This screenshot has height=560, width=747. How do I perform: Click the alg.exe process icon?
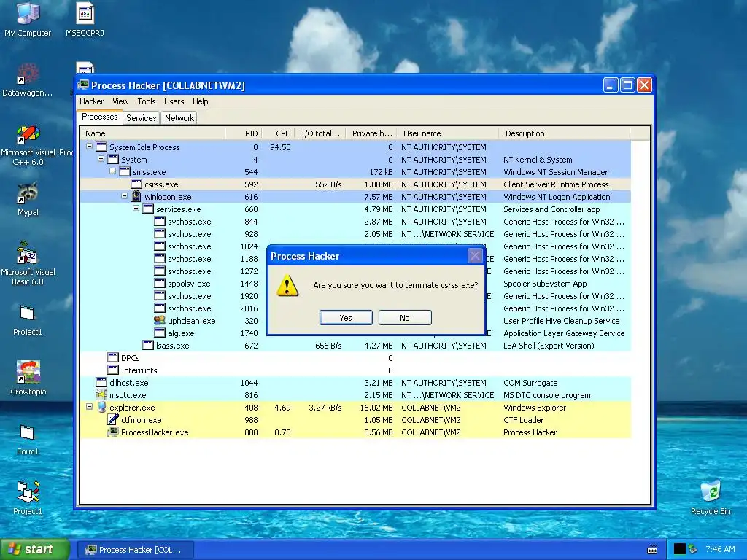tap(160, 332)
